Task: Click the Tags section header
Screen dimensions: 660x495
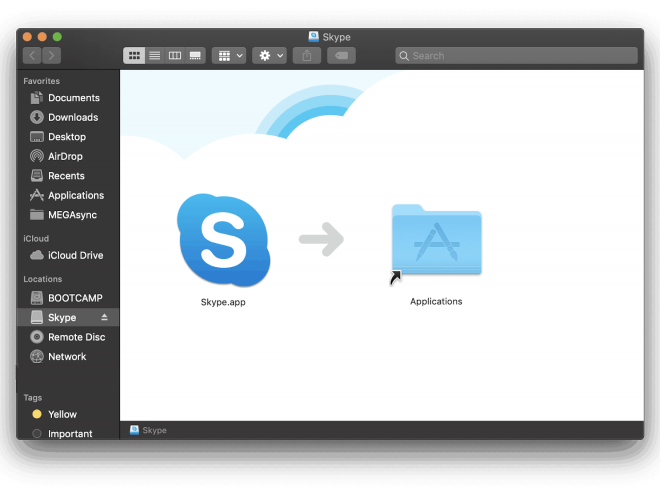Action: pyautogui.click(x=33, y=397)
